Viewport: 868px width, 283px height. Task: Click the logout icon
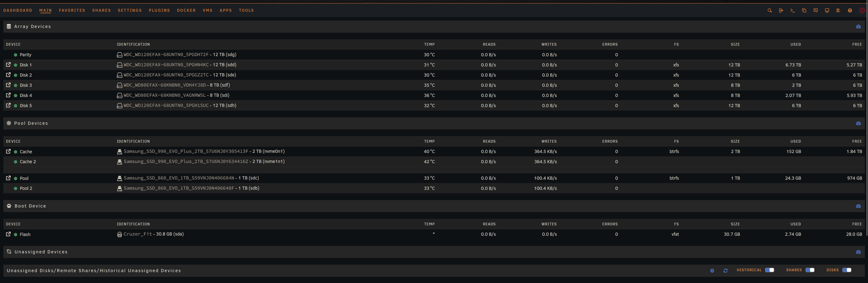click(x=781, y=10)
